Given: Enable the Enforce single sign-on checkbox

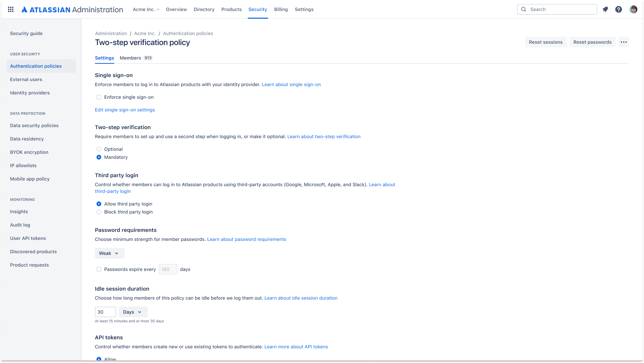Looking at the screenshot, I should (99, 97).
